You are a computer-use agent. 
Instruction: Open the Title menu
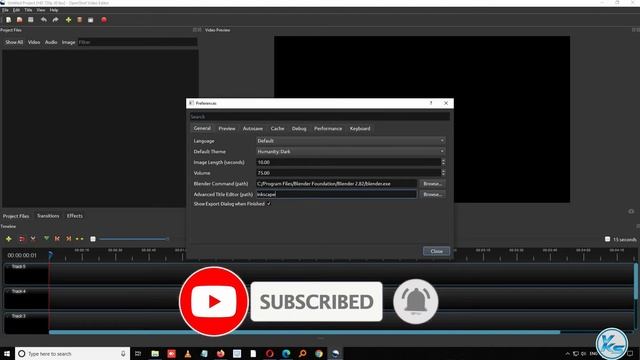click(x=28, y=10)
